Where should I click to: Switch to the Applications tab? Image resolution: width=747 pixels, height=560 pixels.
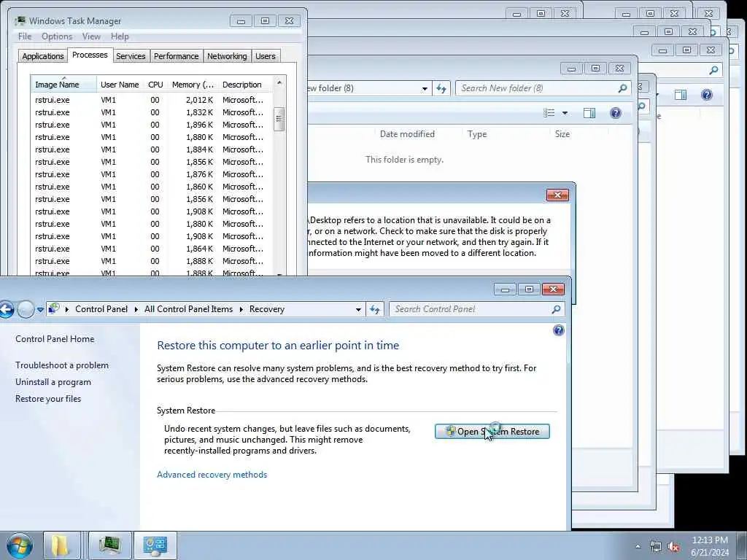[x=43, y=56]
